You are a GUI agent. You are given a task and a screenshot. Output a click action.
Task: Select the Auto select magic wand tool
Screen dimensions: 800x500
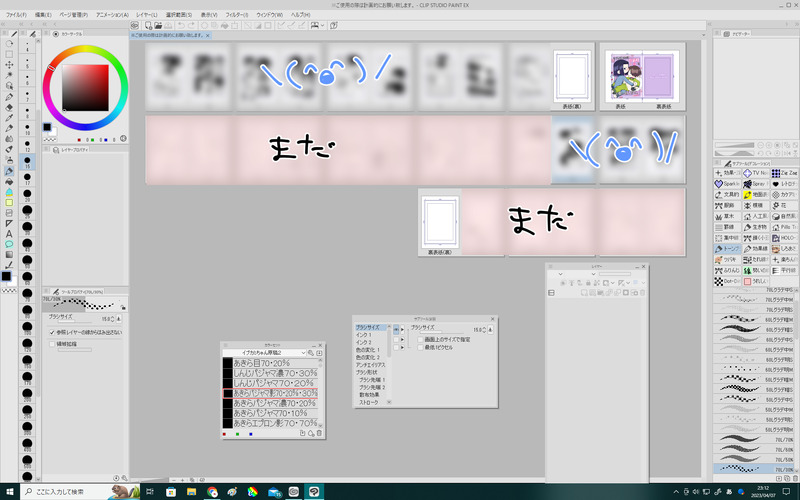(9, 75)
